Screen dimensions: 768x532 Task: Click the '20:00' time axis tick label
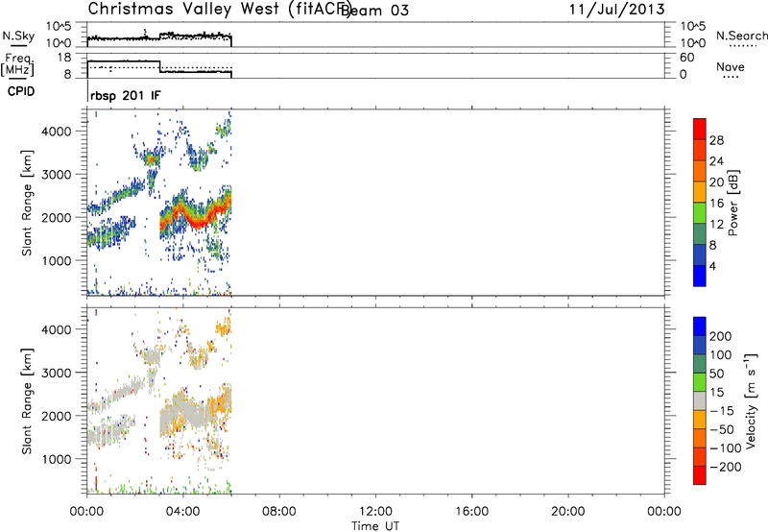tap(567, 512)
